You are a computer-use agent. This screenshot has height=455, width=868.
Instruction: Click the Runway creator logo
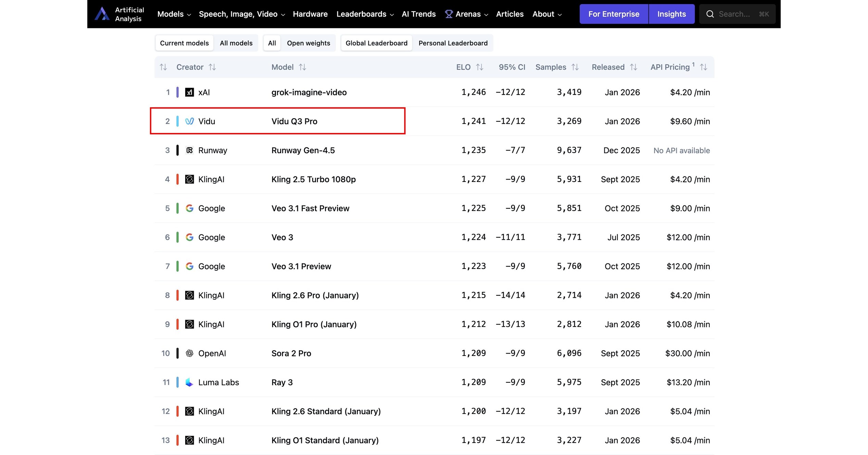[190, 150]
